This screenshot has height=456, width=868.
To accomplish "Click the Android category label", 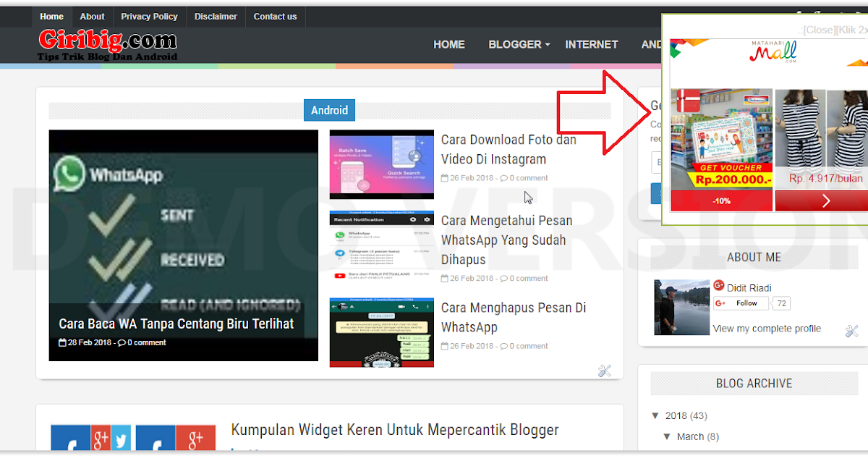I will coord(329,110).
